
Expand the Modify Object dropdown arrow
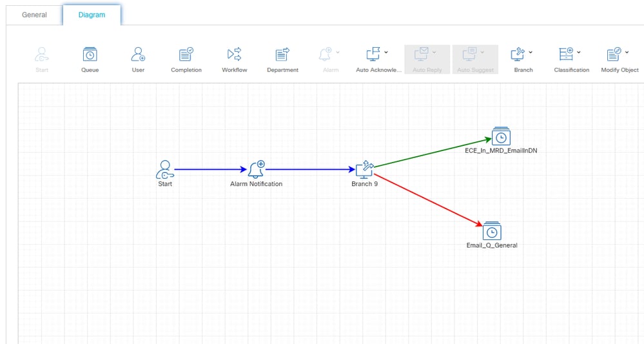coord(627,52)
